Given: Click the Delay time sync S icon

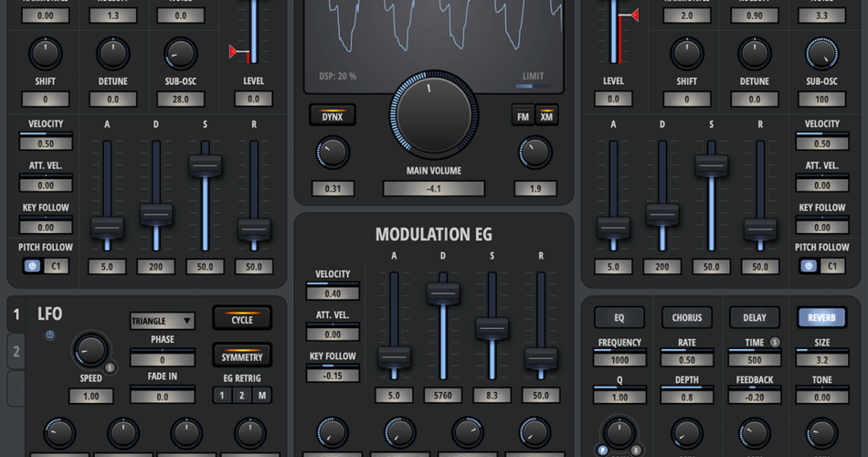Looking at the screenshot, I should [x=775, y=343].
